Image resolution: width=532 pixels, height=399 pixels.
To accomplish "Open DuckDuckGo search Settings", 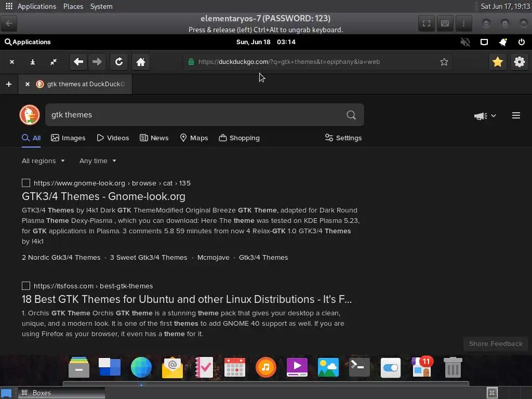I will [x=343, y=138].
